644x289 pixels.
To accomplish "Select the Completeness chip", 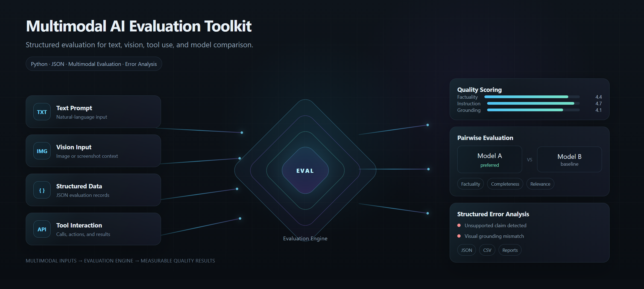I will point(505,184).
